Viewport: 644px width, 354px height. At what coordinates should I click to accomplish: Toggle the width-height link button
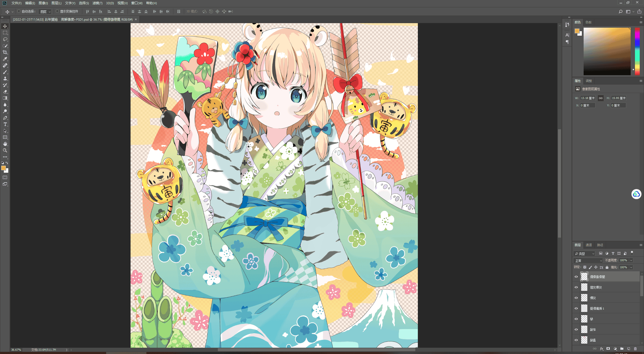[x=601, y=98]
